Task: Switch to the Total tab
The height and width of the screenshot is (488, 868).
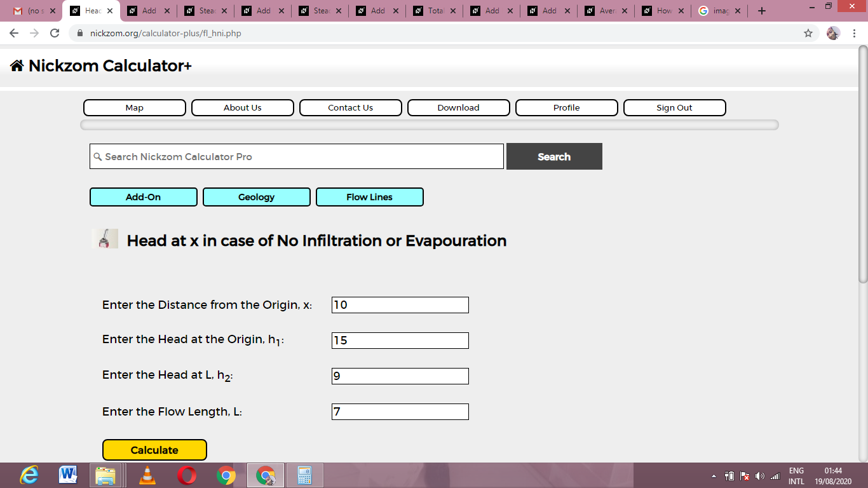Action: [433, 11]
